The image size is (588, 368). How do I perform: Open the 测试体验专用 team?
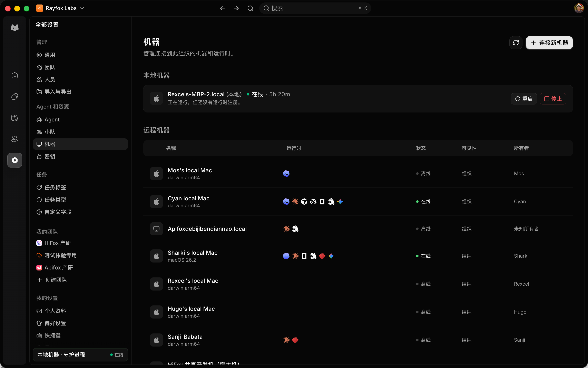pyautogui.click(x=80, y=255)
